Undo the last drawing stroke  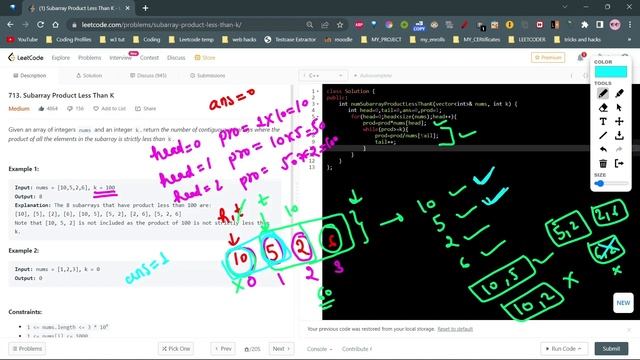pos(603,149)
